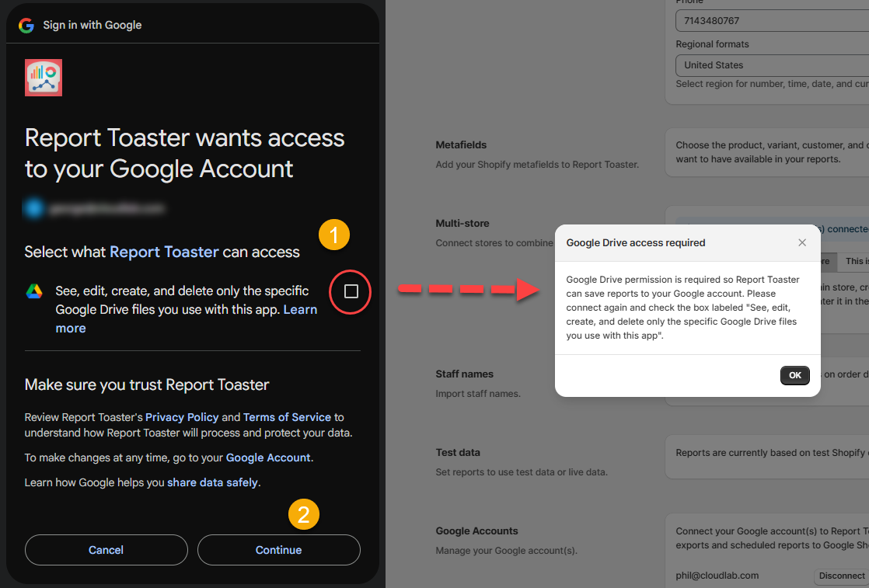Click the Multi-store section heading
The width and height of the screenshot is (869, 588).
462,224
